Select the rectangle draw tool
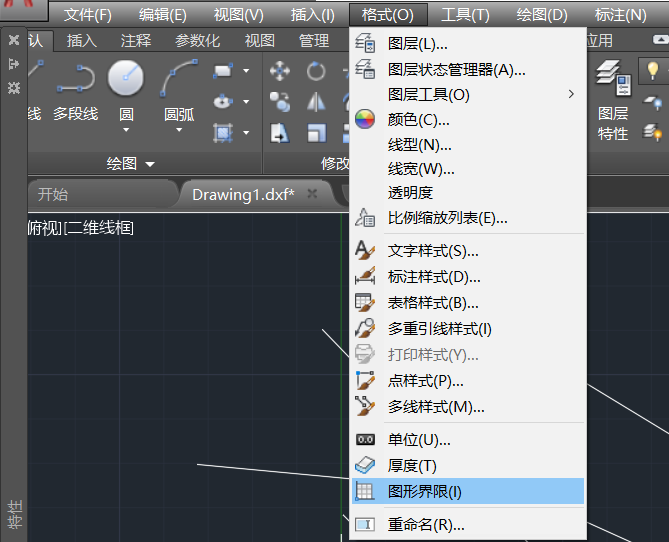 (x=223, y=71)
